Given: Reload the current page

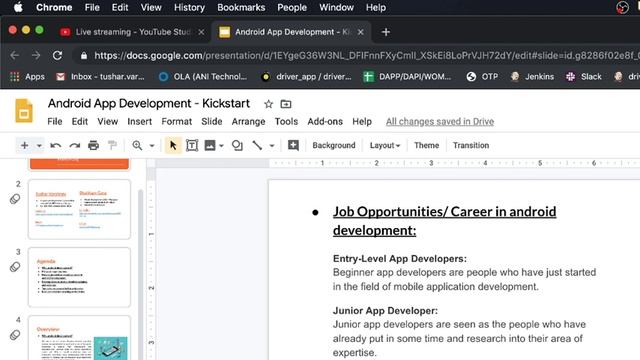Looking at the screenshot, I should coord(57,56).
